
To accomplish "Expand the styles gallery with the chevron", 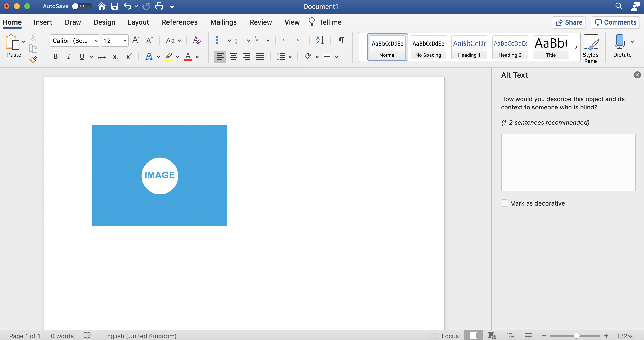I will [x=576, y=47].
